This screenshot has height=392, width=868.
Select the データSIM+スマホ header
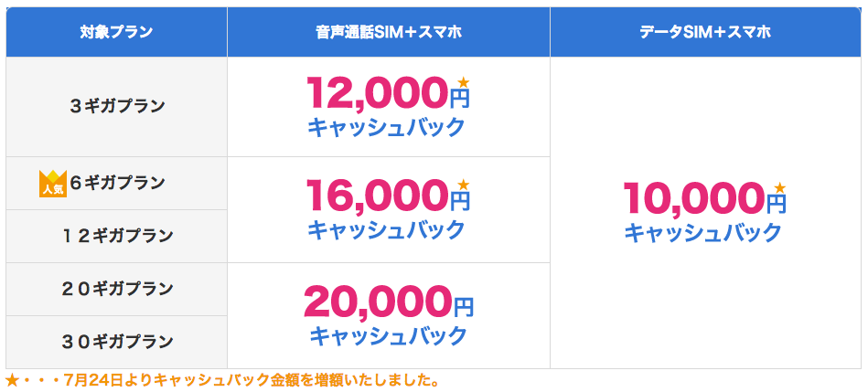click(706, 32)
